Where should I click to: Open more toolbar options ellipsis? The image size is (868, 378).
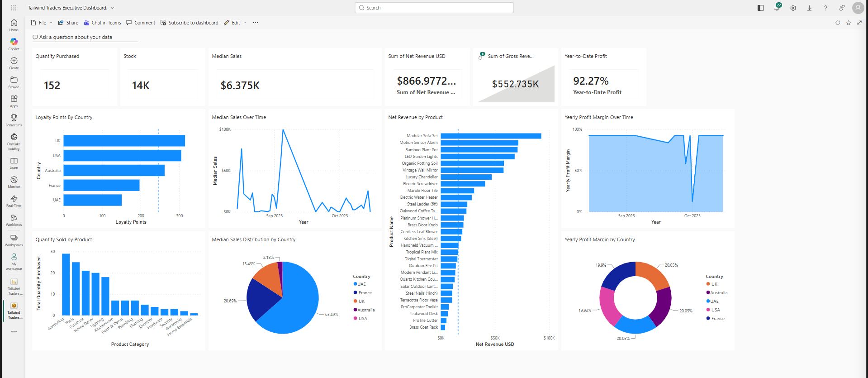tap(256, 23)
